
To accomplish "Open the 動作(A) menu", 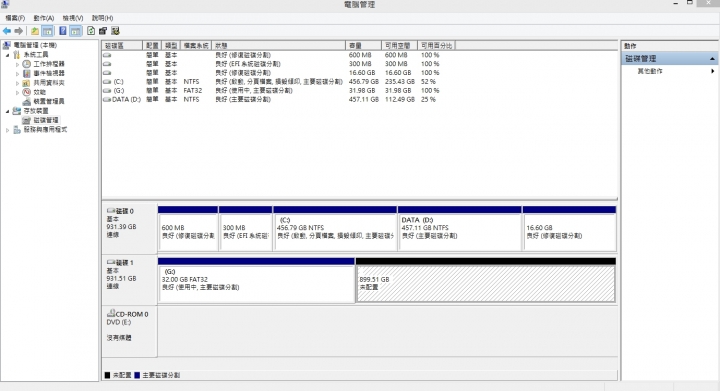I will coord(44,18).
